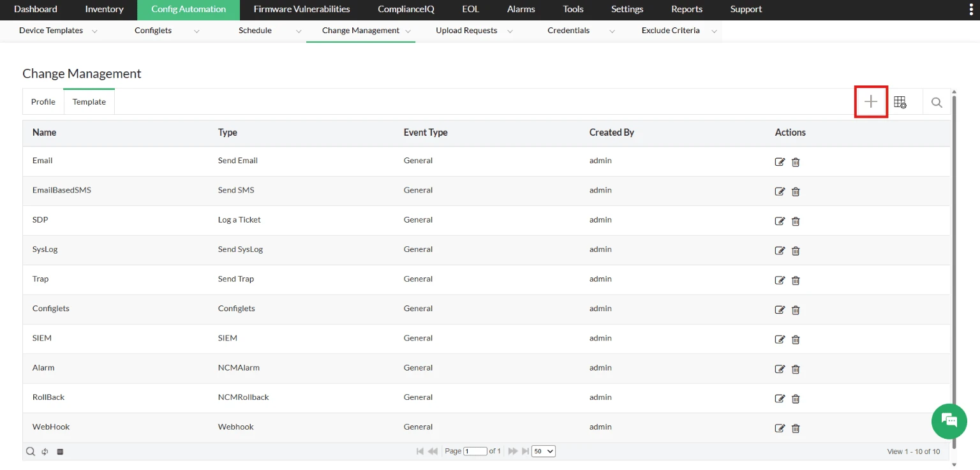Delete the Trap template
Viewport: 980px width, 470px height.
796,280
